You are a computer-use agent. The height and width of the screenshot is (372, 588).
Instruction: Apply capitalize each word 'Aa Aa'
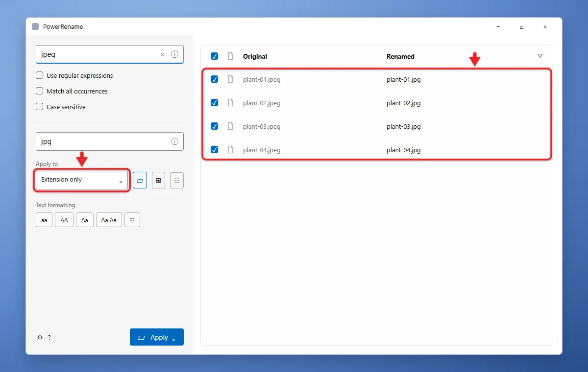(x=109, y=220)
